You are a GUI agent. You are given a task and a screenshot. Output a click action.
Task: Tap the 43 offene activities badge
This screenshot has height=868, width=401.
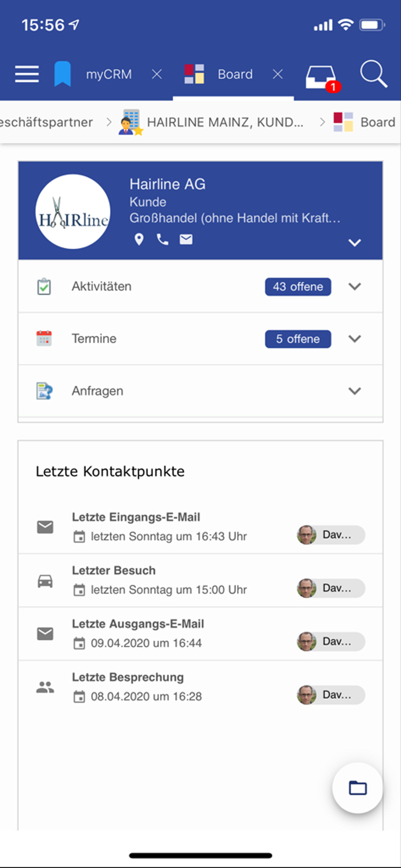click(298, 287)
